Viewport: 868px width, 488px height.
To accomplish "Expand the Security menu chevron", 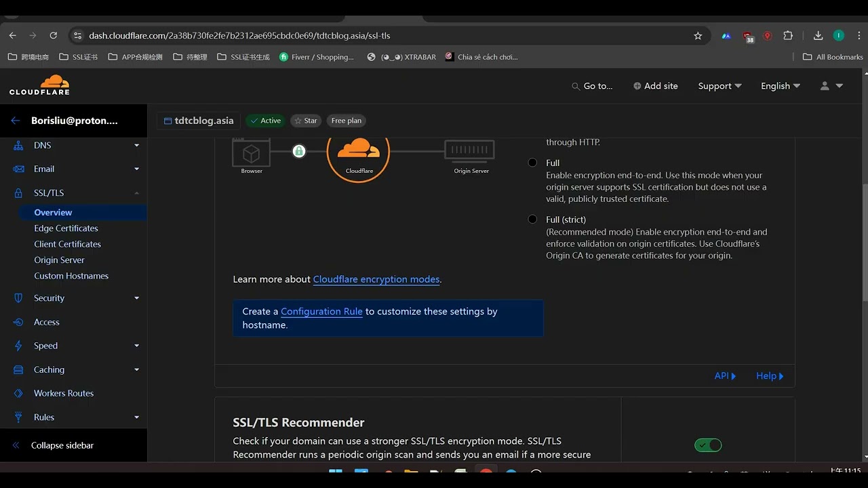I will click(x=136, y=298).
